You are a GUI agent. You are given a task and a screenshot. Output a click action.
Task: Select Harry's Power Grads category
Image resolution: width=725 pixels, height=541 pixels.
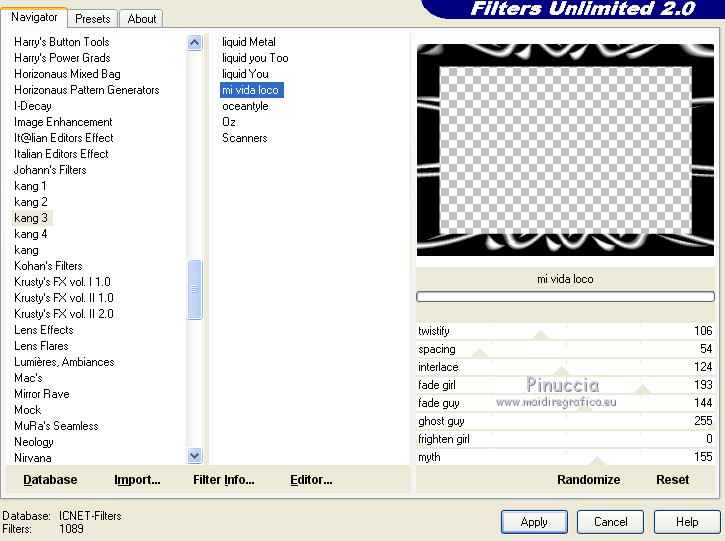point(62,58)
